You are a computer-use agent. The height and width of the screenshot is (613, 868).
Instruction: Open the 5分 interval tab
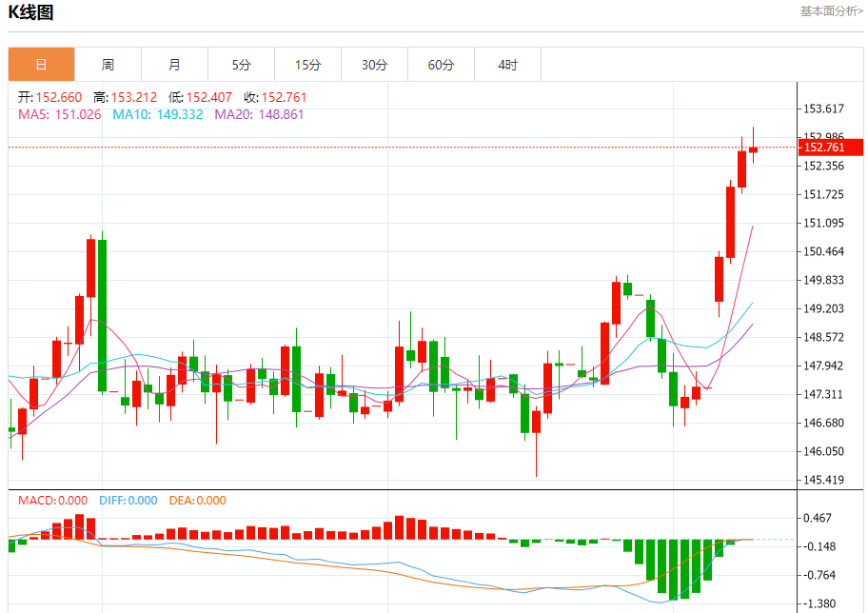coord(242,65)
